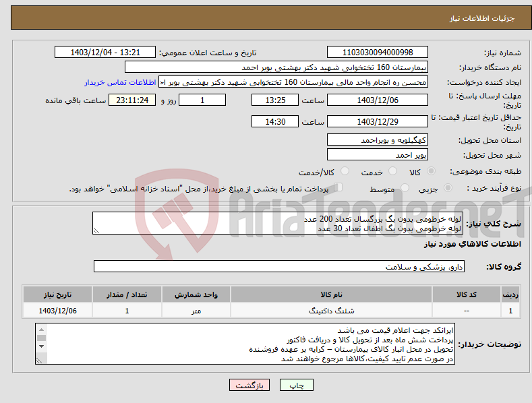Toggle the اسناد خزانه اسلامی payment checkbox
532x403 pixels.
[x=338, y=187]
